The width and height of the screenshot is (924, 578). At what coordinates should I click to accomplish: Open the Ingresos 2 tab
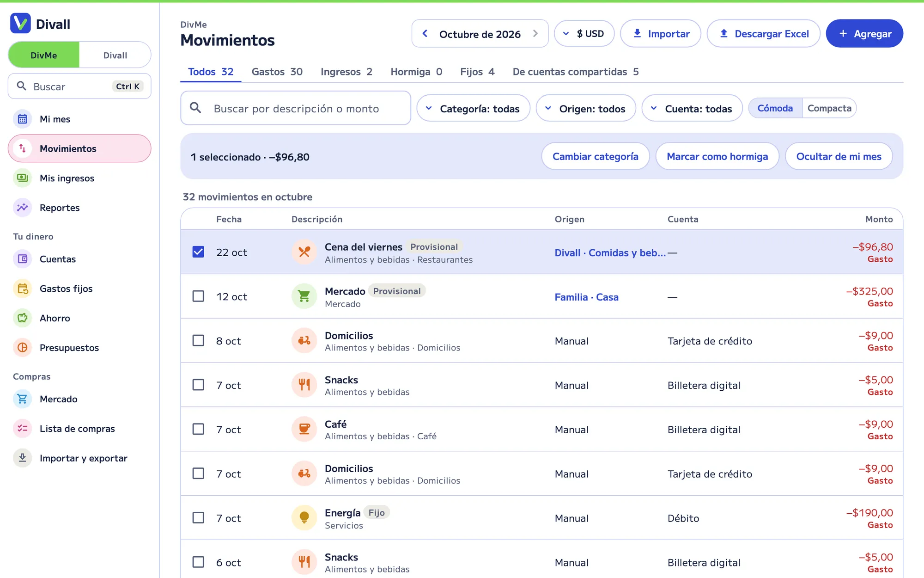coord(346,72)
